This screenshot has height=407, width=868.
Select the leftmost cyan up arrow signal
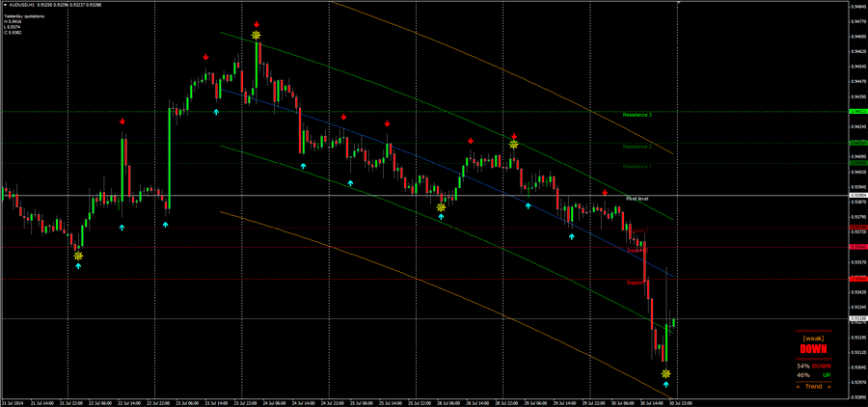(x=78, y=265)
